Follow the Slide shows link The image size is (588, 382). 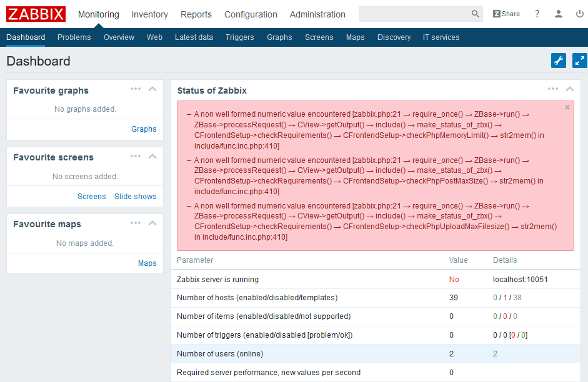(x=136, y=196)
